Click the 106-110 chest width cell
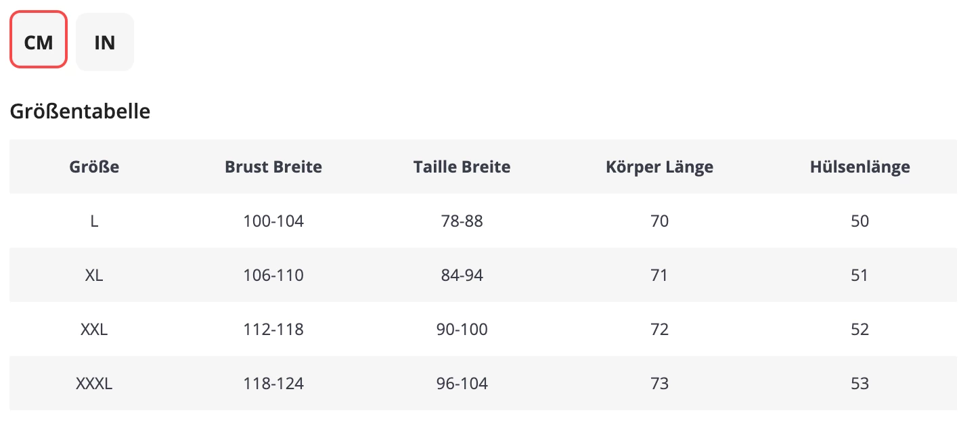 (x=273, y=275)
